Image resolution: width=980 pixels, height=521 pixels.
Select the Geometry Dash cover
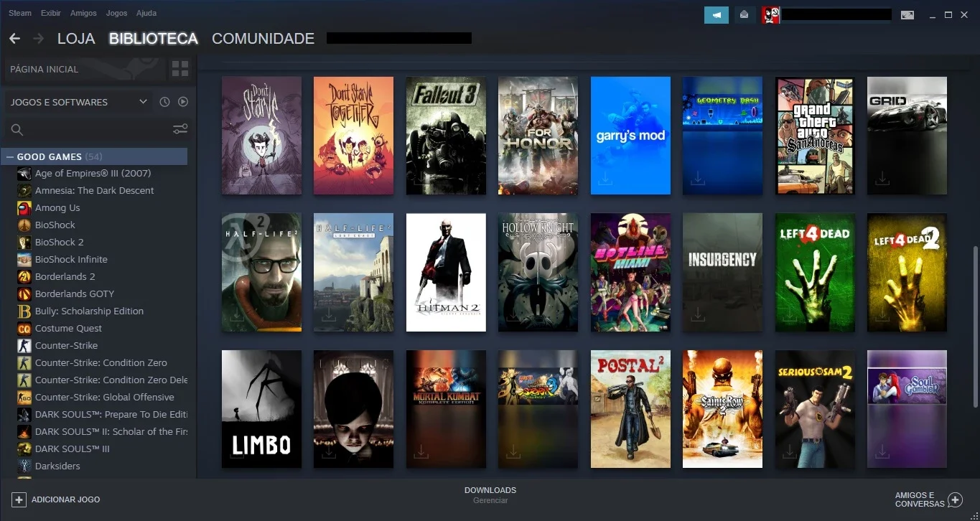[722, 136]
